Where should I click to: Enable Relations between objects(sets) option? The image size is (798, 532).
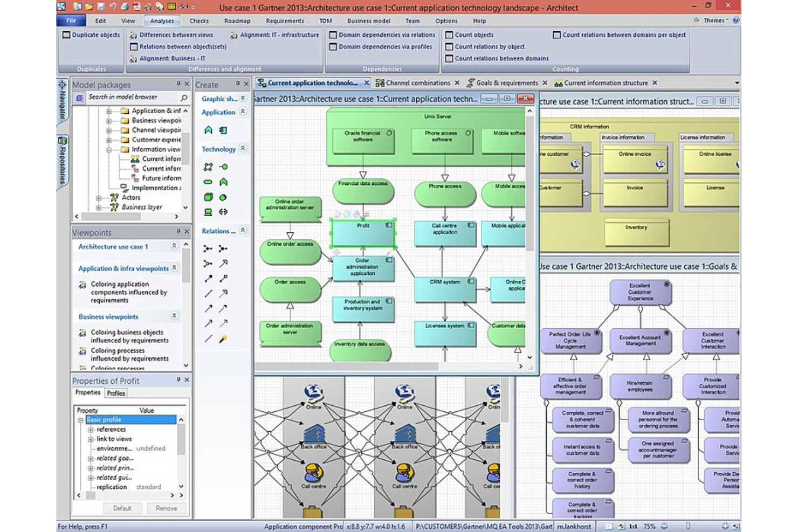coord(134,46)
